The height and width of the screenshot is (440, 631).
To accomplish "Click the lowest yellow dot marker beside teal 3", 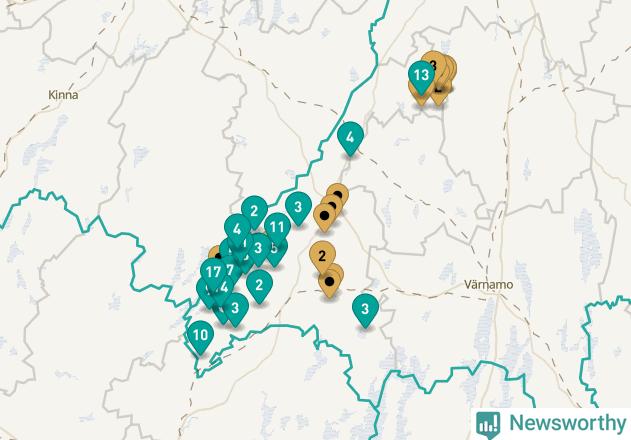I will (324, 218).
